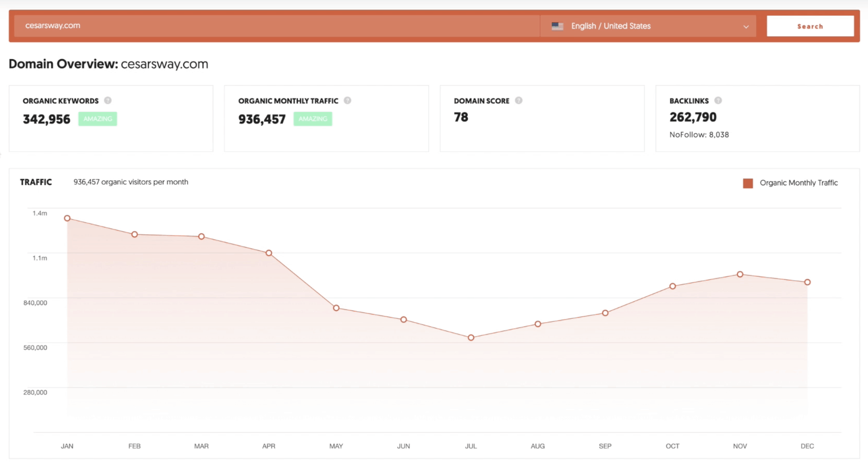
Task: Click the help icon beside ORGANIC MONTHLY TRAFFIC
Action: pos(348,100)
